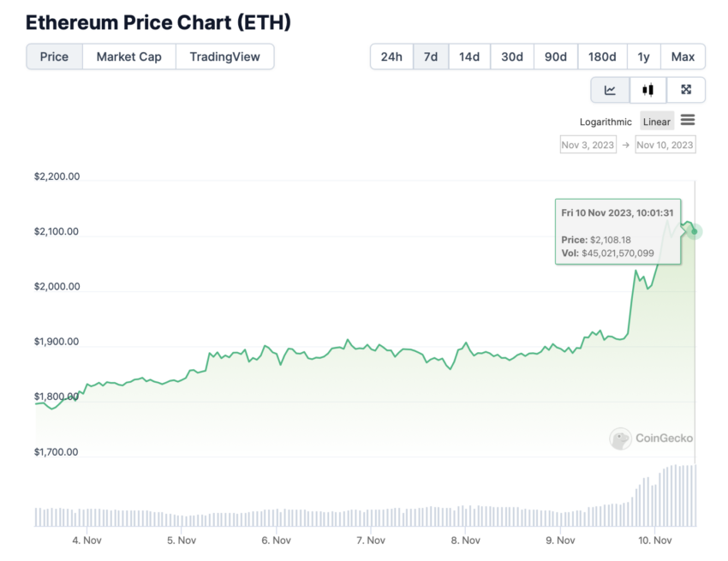This screenshot has height=561, width=728.
Task: Show the Max time range
Action: (683, 57)
